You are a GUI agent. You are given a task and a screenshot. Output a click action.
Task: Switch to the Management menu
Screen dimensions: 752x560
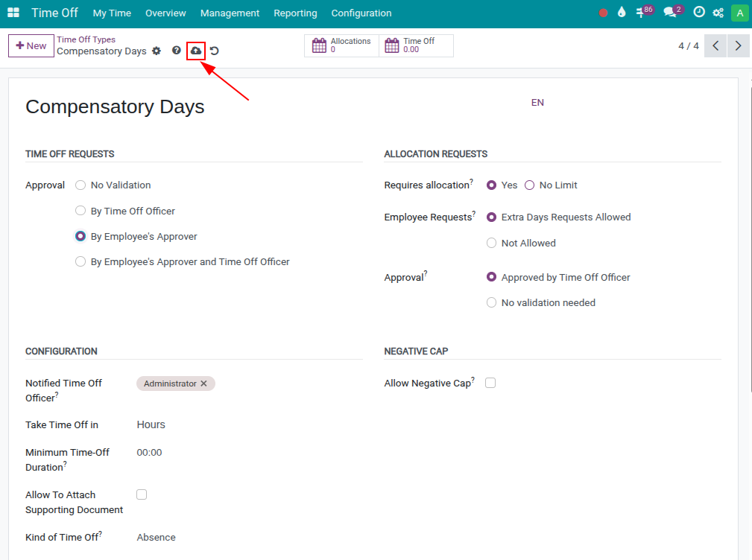coord(230,13)
